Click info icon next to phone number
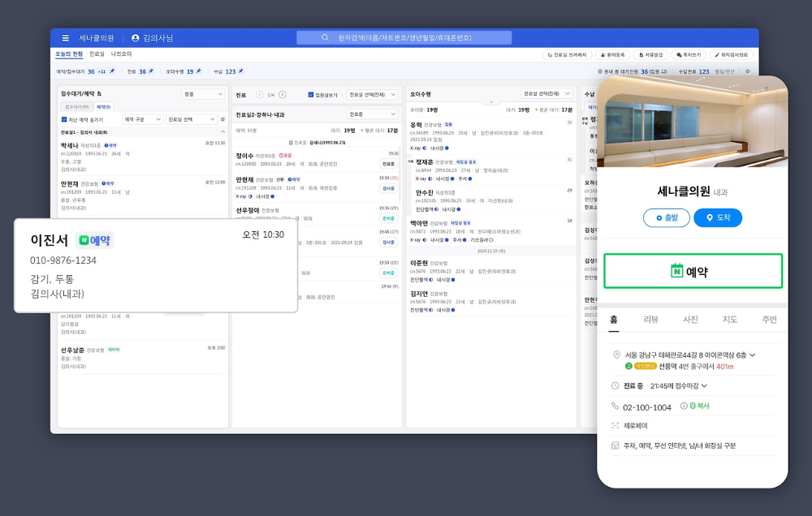 [684, 406]
